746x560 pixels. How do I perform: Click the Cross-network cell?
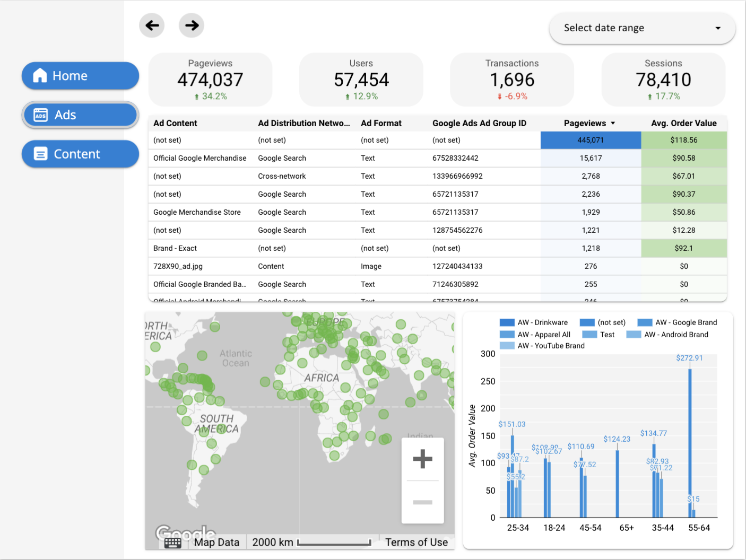point(282,176)
